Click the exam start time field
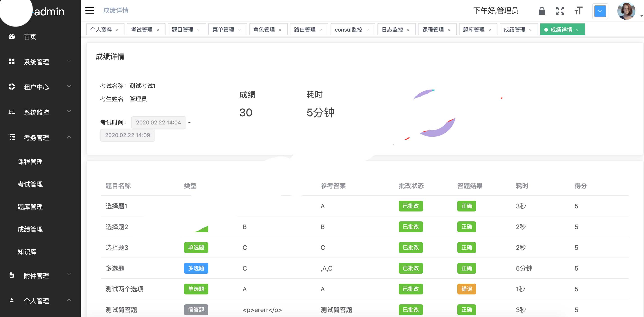Screen dimensions: 644x317 point(159,122)
